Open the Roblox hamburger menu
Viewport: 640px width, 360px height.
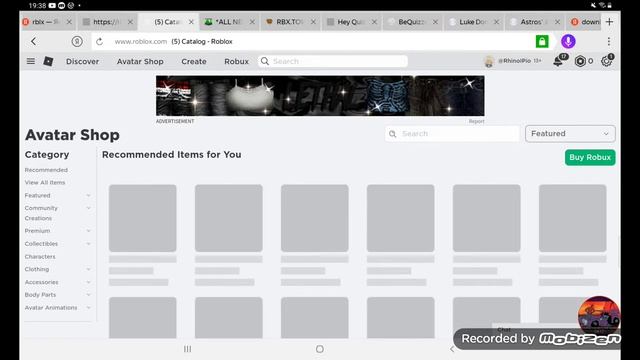[31, 61]
